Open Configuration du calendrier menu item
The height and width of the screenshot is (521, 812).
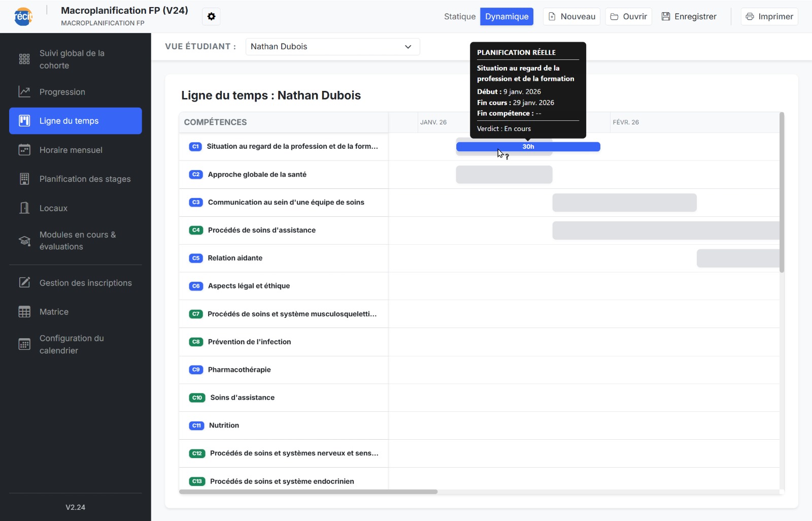tap(75, 344)
